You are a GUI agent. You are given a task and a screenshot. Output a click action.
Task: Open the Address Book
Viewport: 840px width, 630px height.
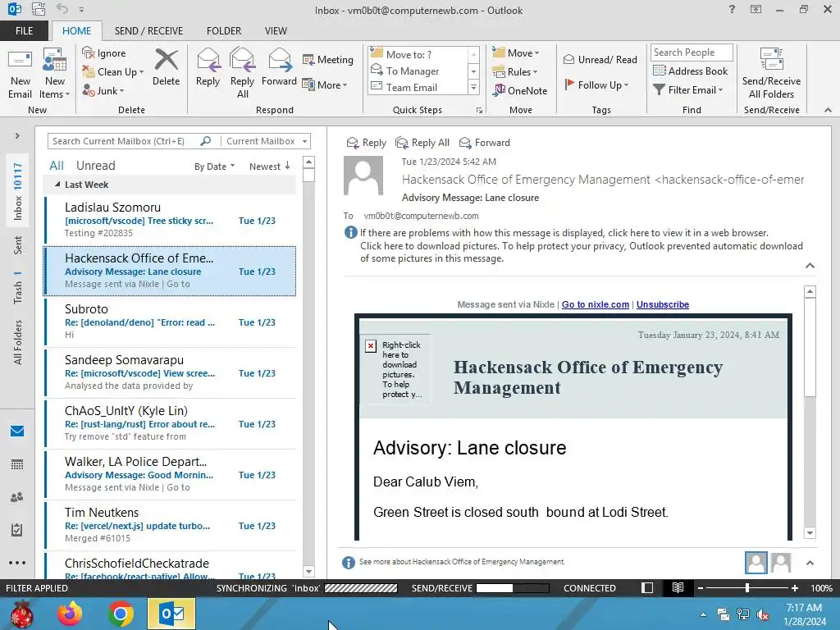pos(690,71)
